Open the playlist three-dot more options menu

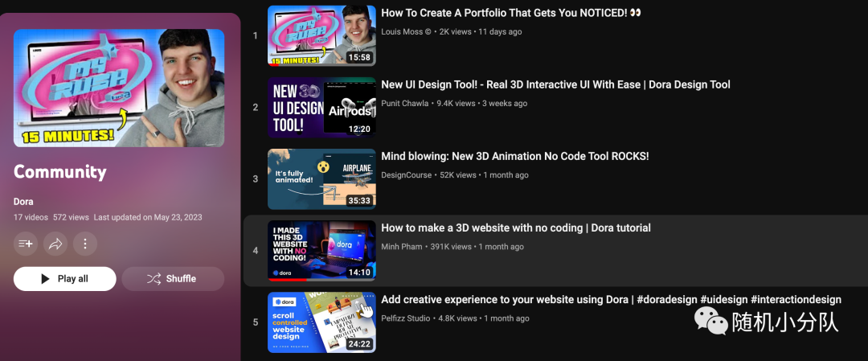[85, 244]
